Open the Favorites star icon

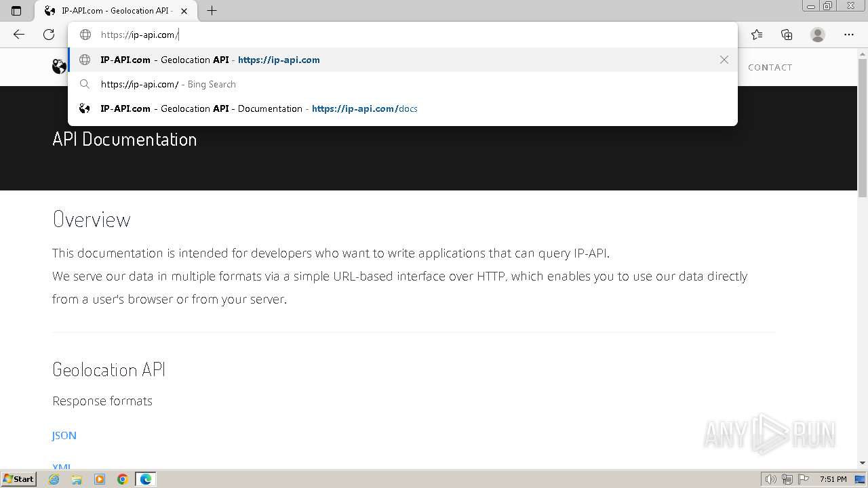click(757, 35)
